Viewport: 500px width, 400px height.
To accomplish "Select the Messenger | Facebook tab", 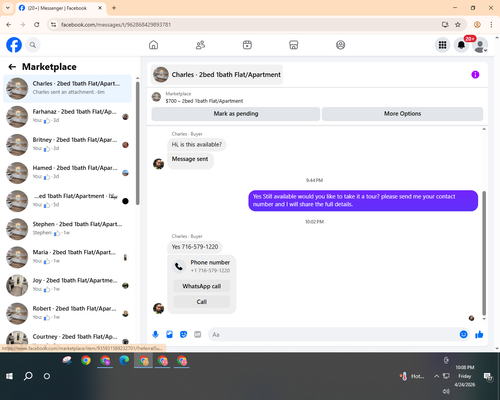I will 60,8.
